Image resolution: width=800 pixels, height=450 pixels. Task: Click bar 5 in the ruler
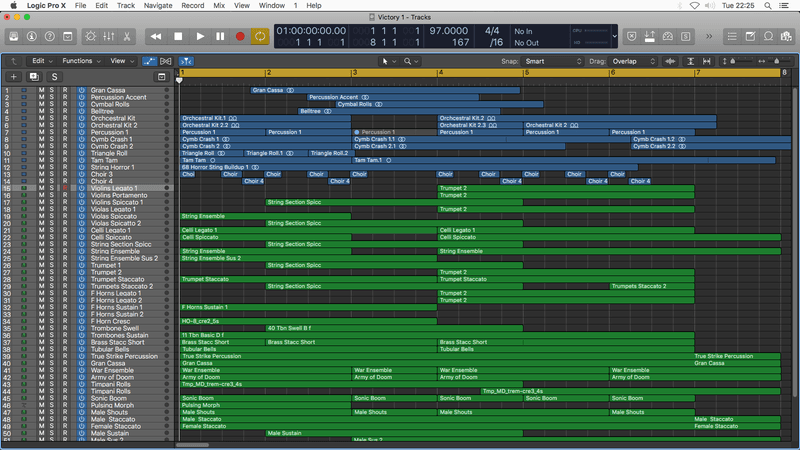(x=527, y=73)
